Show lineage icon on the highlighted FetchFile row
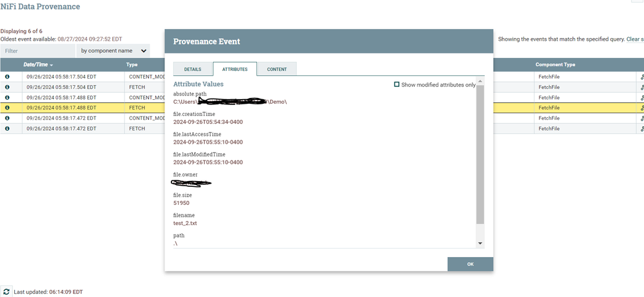Screen dimensions: 644x297 click(x=641, y=108)
